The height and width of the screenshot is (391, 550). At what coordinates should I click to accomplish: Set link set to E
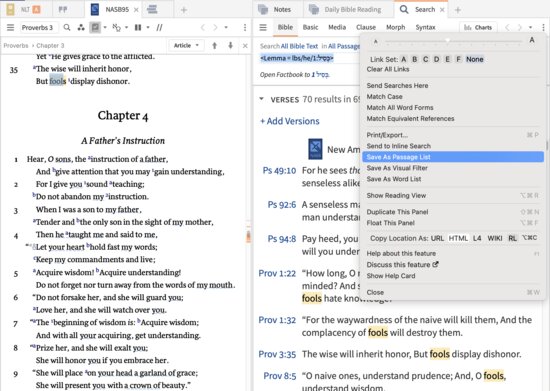[447, 59]
